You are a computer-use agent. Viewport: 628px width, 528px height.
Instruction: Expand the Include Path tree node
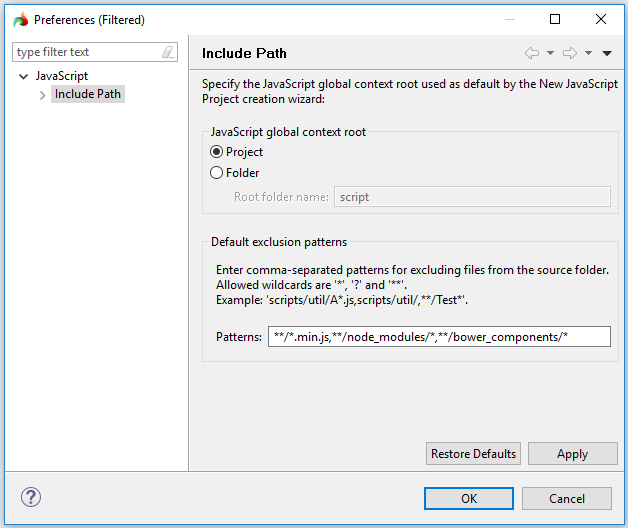click(42, 95)
